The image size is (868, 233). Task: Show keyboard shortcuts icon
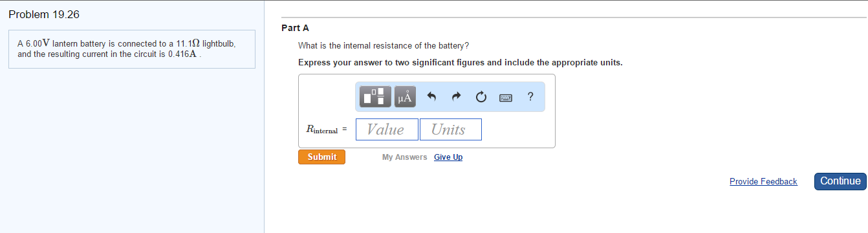[x=506, y=98]
